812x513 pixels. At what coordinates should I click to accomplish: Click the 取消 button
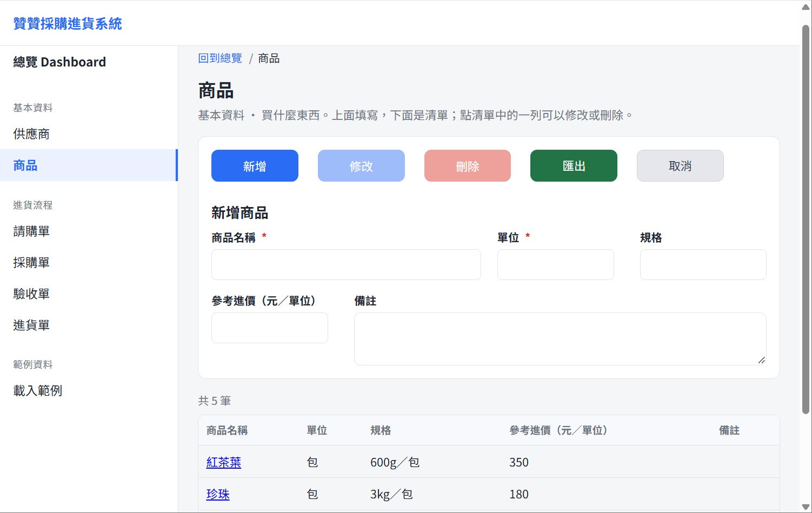[x=680, y=166]
